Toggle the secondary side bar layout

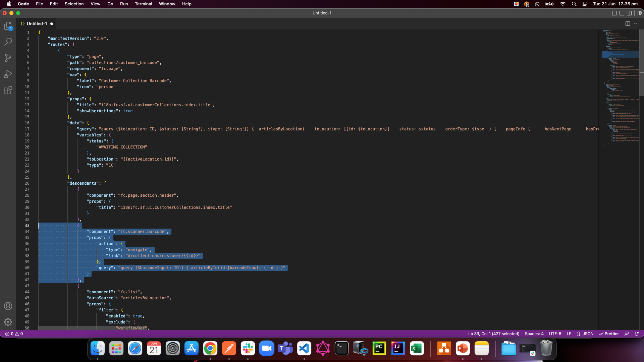pyautogui.click(x=629, y=13)
